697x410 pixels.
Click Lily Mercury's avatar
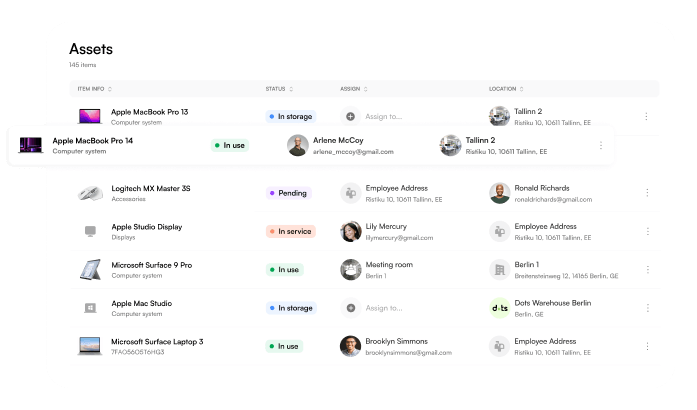point(351,231)
